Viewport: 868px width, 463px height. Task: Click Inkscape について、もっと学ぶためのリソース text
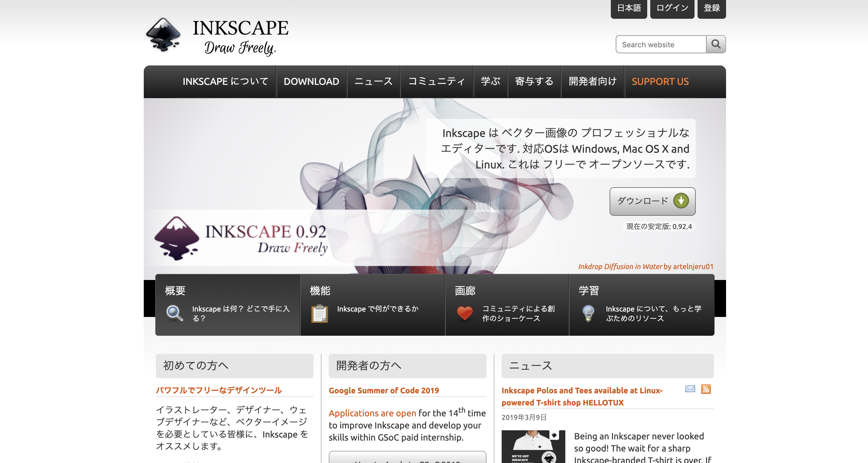tap(654, 314)
